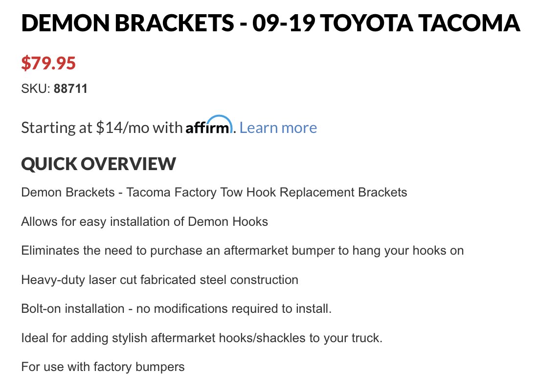The width and height of the screenshot is (538, 392).
Task: Select the $79.95 price text
Action: point(48,63)
